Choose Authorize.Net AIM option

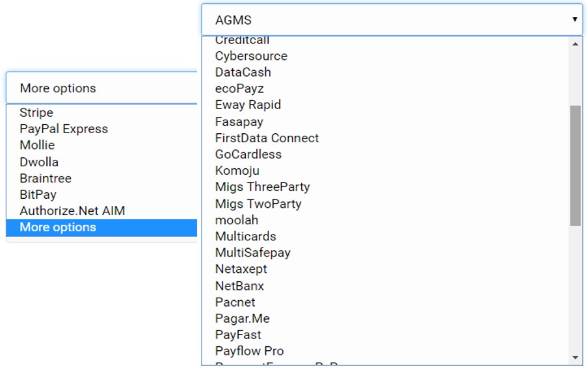(x=72, y=211)
